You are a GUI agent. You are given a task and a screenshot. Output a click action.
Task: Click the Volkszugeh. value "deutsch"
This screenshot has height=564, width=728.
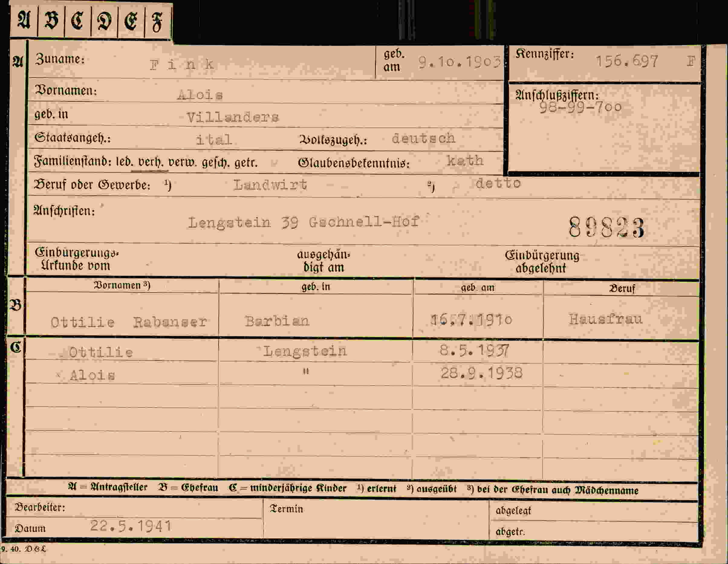point(423,138)
